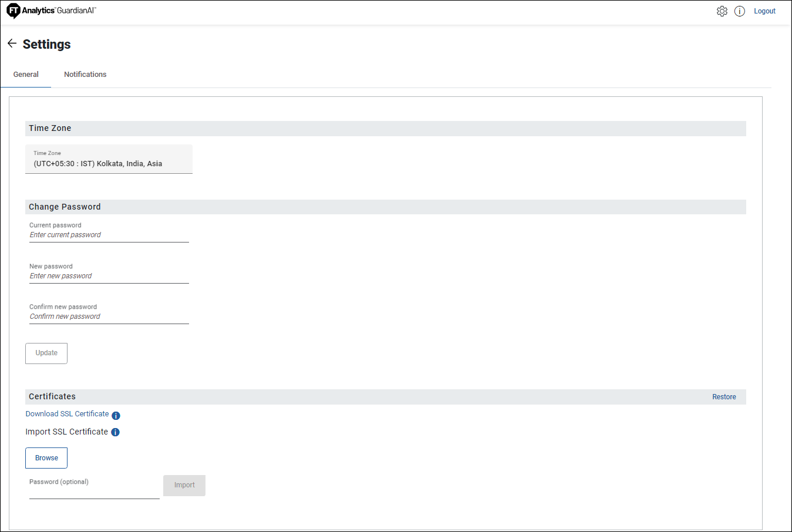Click the Certificates section header
Image resolution: width=792 pixels, height=532 pixels.
(52, 397)
